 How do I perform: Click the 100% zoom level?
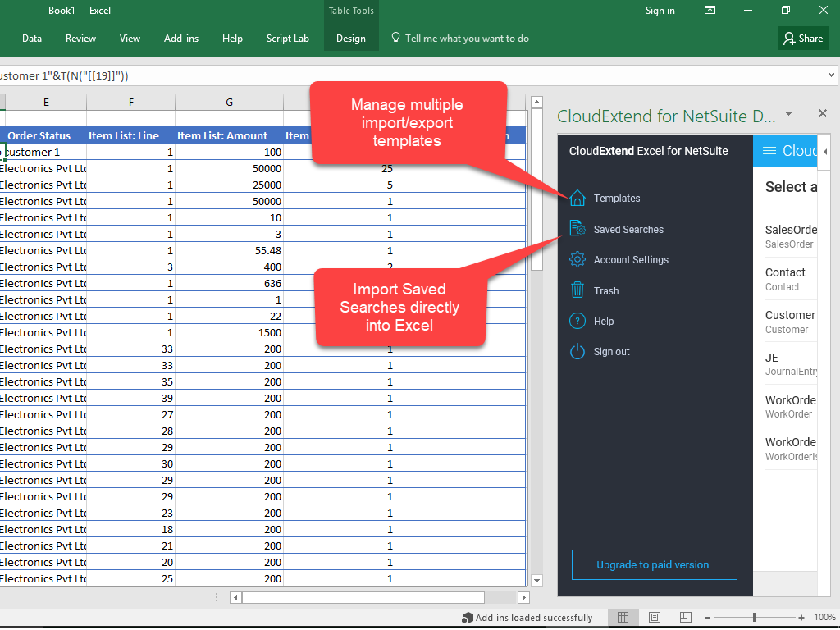(824, 618)
